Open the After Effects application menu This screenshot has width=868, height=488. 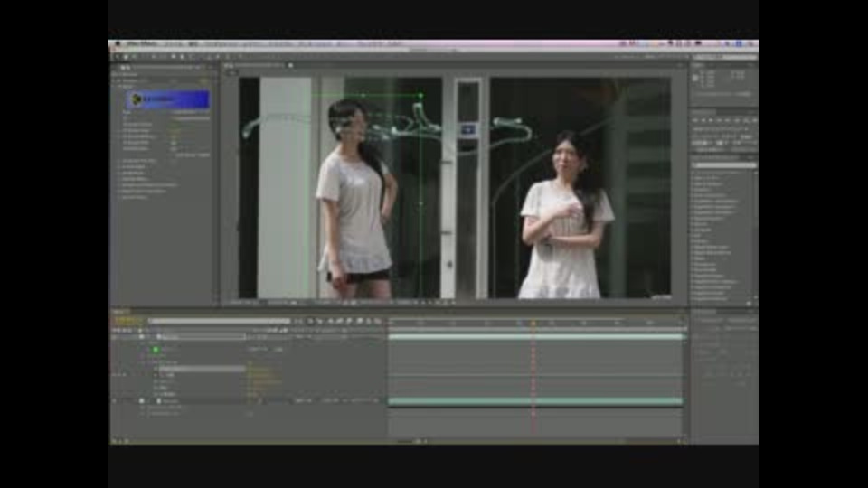click(142, 43)
